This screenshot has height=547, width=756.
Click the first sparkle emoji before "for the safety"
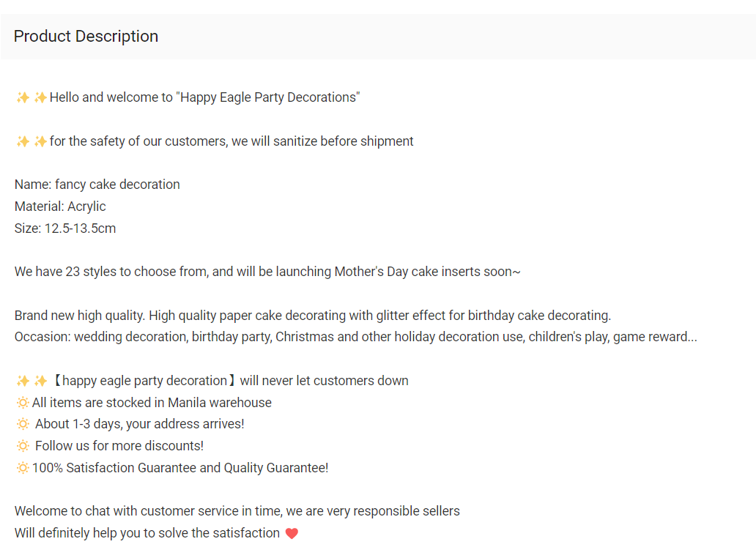coord(23,141)
